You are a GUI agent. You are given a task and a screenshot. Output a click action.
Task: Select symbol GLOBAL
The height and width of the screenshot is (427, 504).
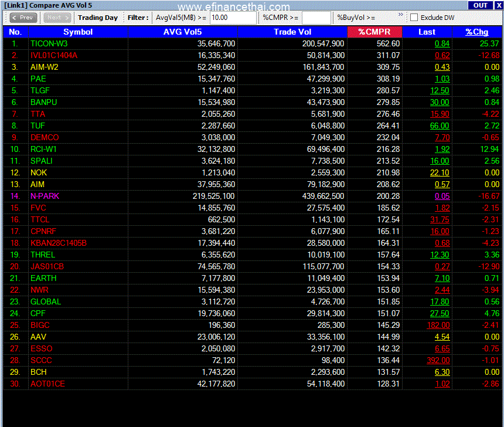(x=46, y=302)
